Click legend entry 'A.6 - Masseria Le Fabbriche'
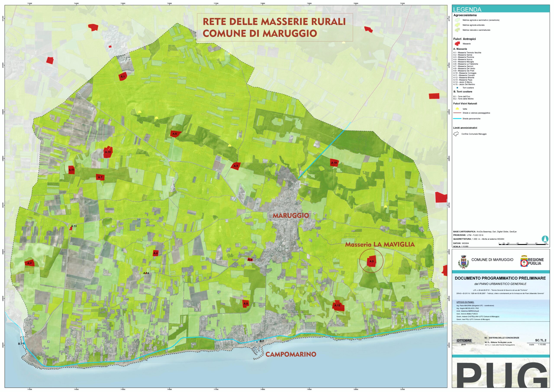This screenshot has height=392, width=554. pyautogui.click(x=465, y=64)
